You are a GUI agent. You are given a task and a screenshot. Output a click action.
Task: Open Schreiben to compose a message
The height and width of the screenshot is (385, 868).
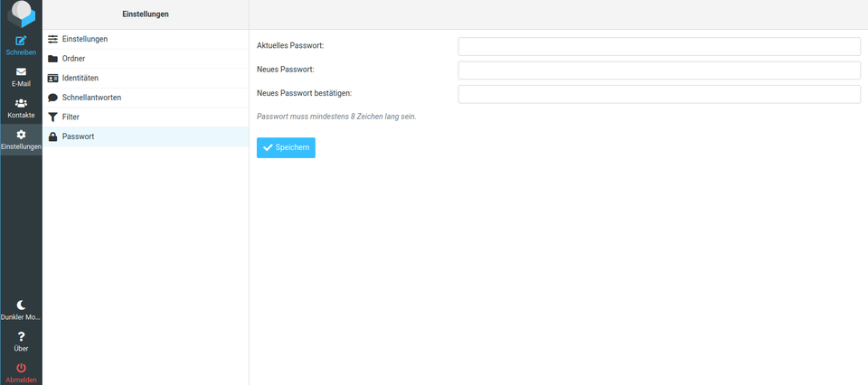pyautogui.click(x=21, y=46)
